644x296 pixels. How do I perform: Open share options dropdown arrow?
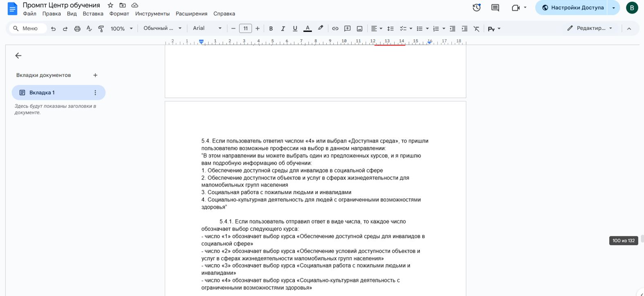[614, 8]
